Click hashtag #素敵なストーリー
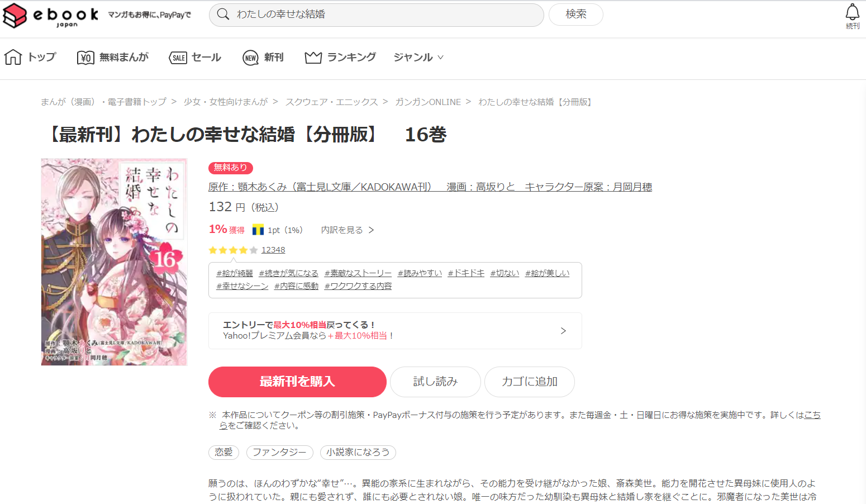 click(x=358, y=273)
